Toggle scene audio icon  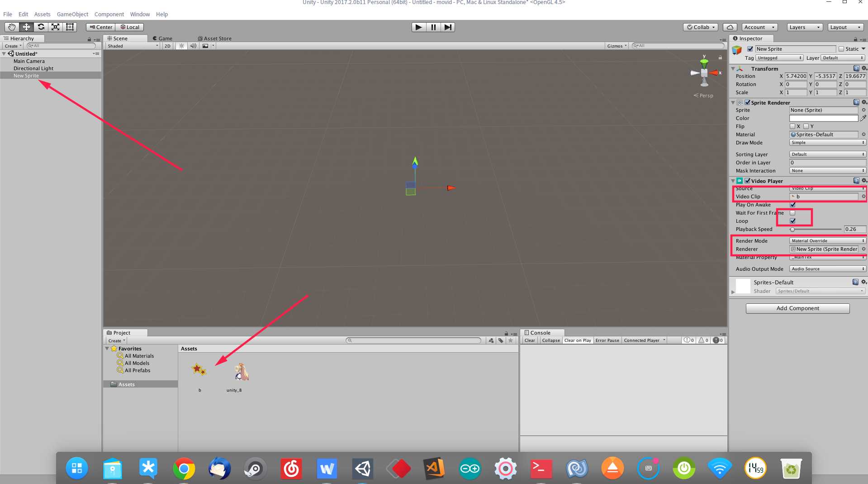pos(193,46)
